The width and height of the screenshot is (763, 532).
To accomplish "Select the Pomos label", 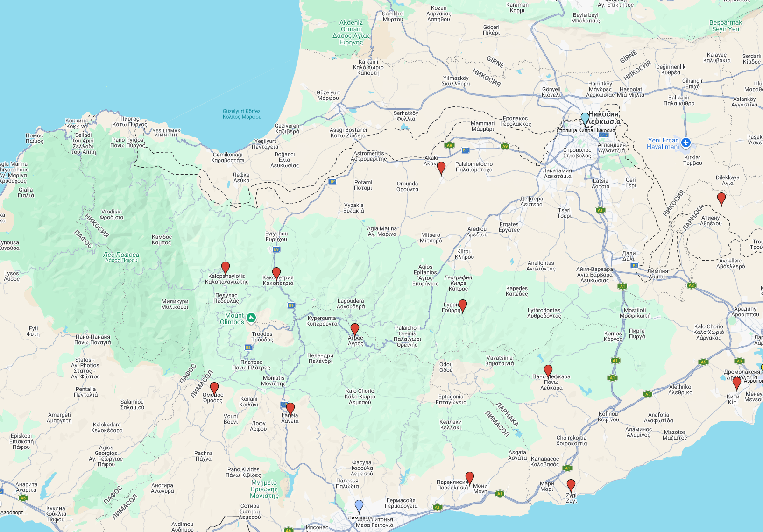I will (x=35, y=138).
